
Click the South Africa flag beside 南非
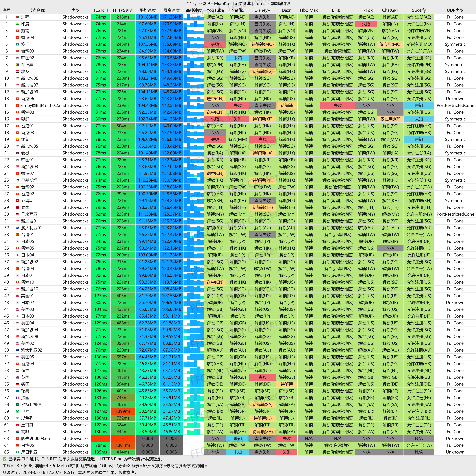coord(17,432)
